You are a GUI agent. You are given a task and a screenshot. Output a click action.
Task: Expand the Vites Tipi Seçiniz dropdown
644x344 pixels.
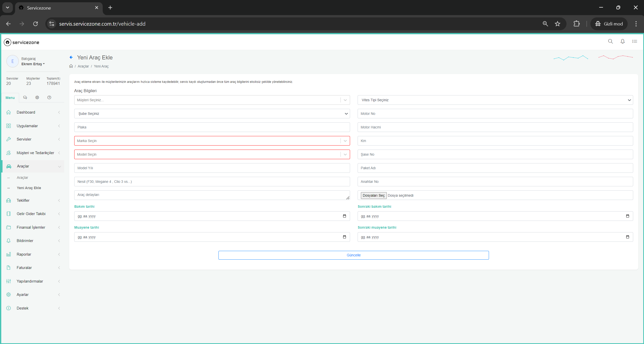[495, 100]
